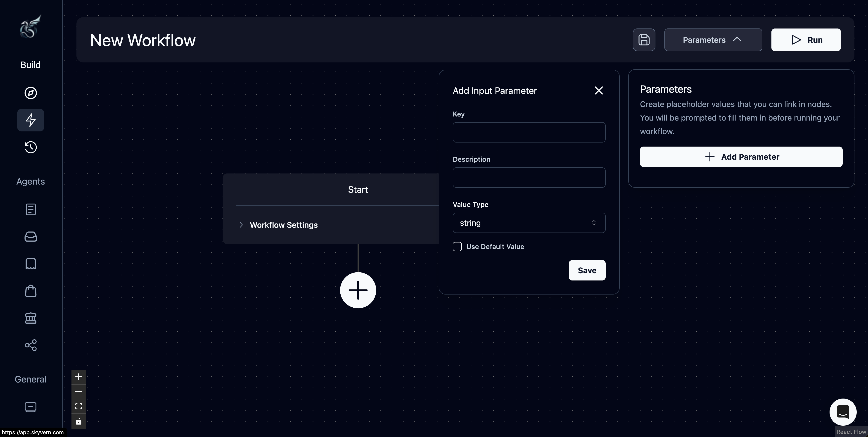Expand the Workflow Settings section
The width and height of the screenshot is (868, 437).
(x=241, y=225)
